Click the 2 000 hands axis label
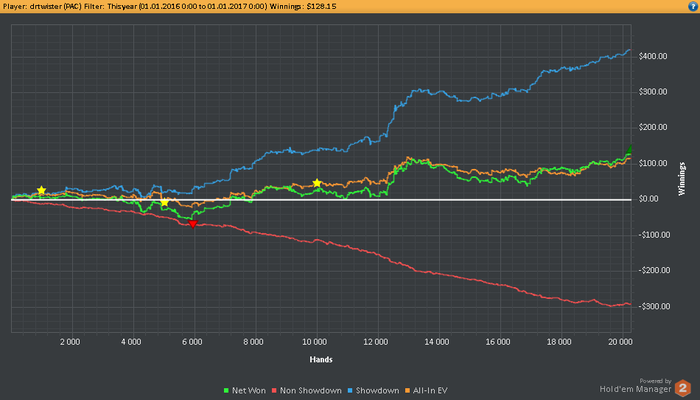The image size is (700, 400). [70, 342]
